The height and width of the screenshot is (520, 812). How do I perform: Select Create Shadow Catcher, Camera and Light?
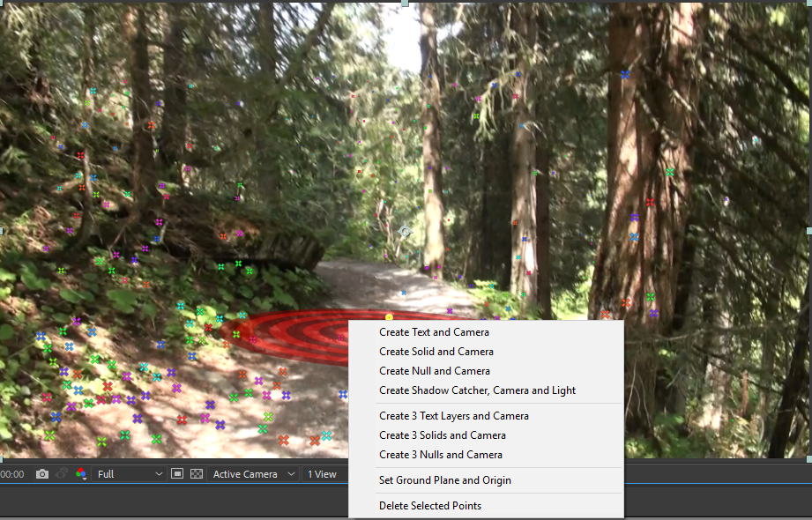(x=486, y=390)
